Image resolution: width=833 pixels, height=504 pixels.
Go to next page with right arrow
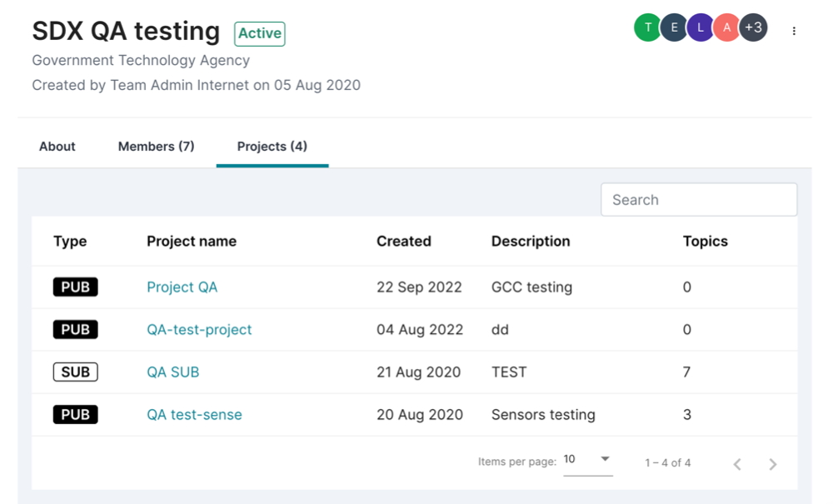pos(772,464)
